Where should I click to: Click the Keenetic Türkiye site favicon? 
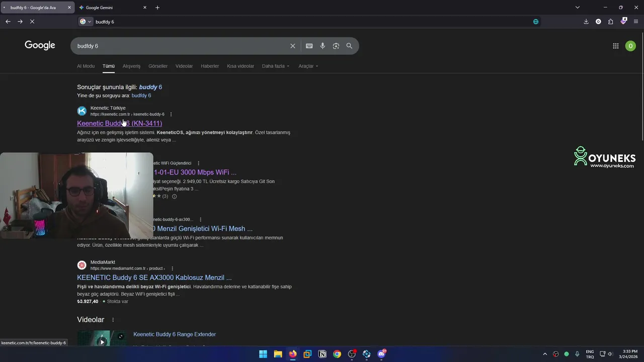click(82, 111)
